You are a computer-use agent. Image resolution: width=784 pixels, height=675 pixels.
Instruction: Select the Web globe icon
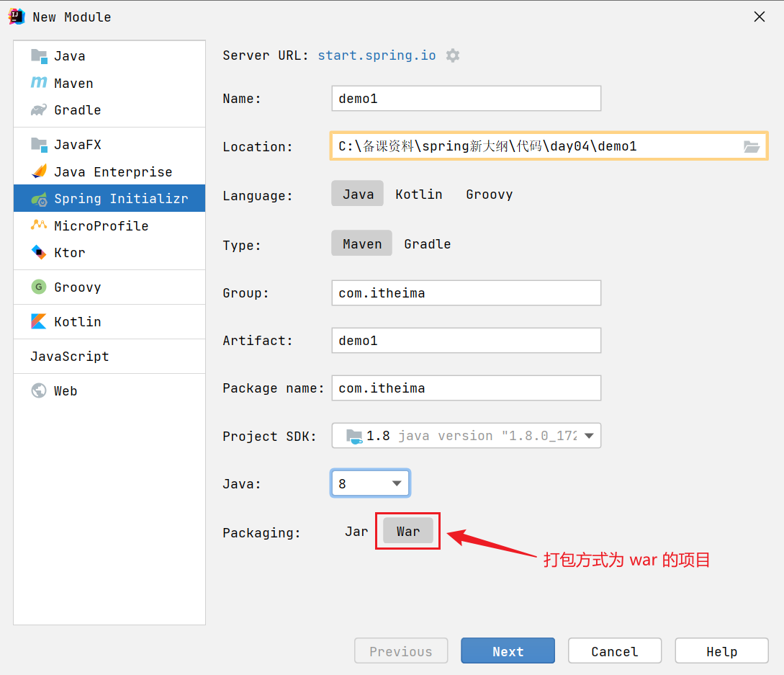[x=39, y=390]
